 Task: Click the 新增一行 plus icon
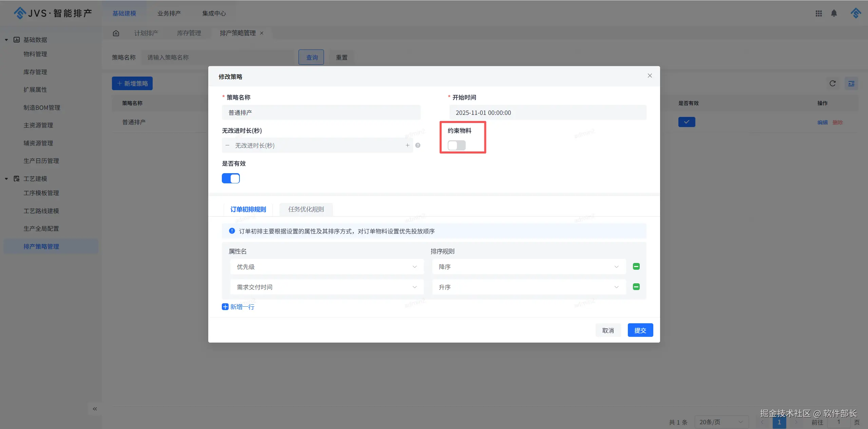(225, 307)
